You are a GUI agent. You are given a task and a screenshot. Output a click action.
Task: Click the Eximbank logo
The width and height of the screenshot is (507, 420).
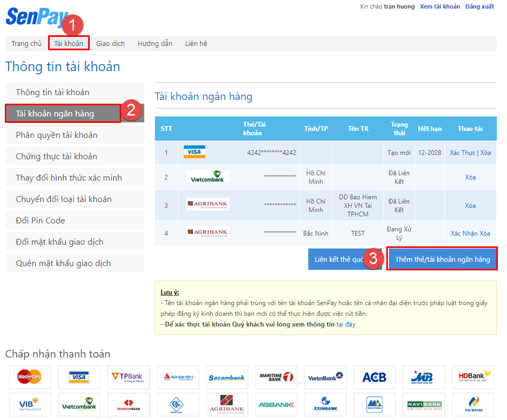pyautogui.click(x=325, y=405)
